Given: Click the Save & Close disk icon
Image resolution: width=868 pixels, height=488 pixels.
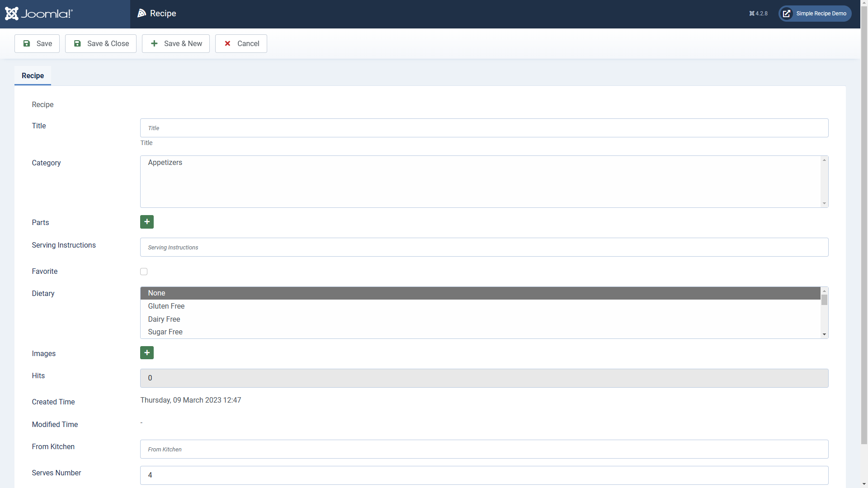Looking at the screenshot, I should click(x=78, y=44).
